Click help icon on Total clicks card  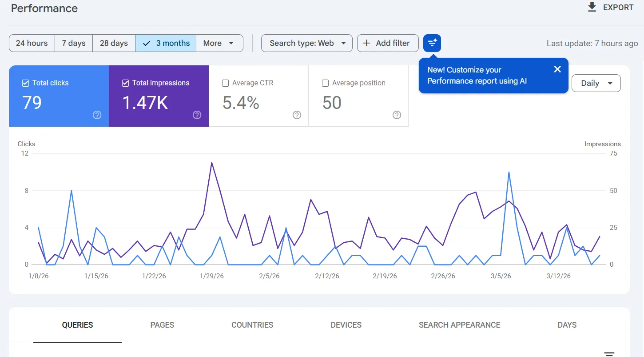[x=97, y=115]
